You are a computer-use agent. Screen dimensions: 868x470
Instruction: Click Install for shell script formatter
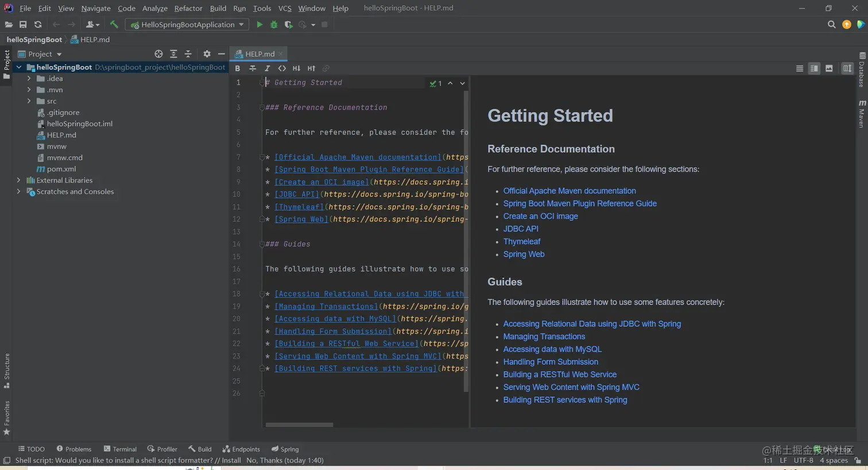pyautogui.click(x=231, y=460)
